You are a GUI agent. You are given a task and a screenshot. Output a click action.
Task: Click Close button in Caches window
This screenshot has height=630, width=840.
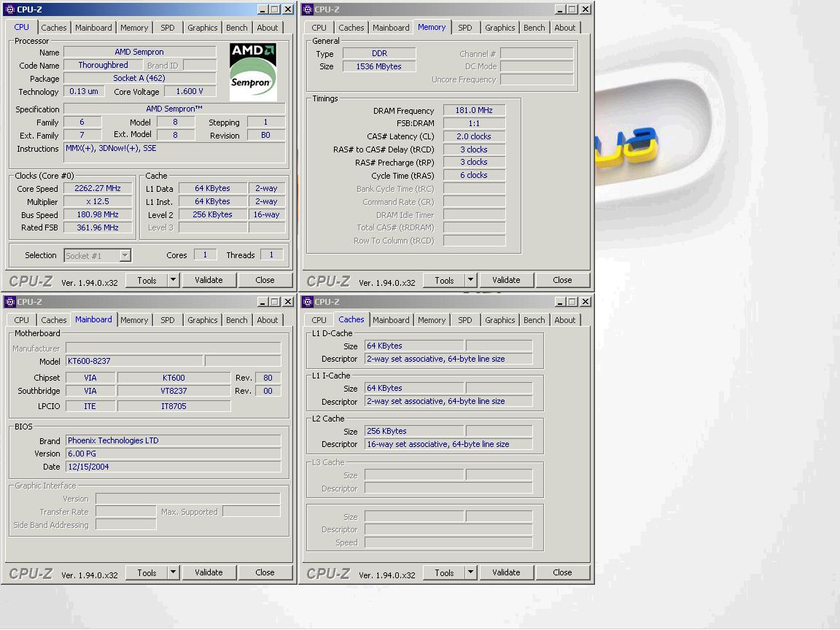coord(562,572)
